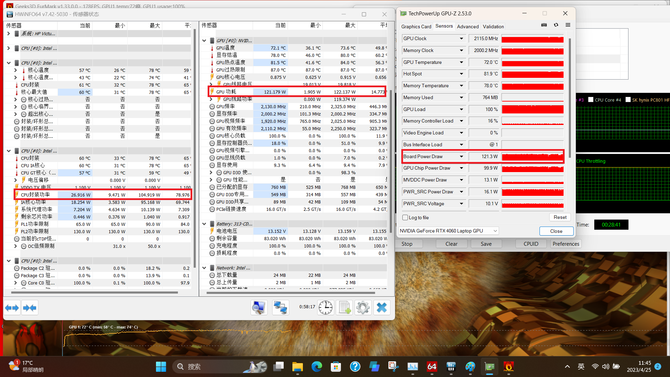Open the blue help question mark taskbar icon
Viewport: 670px width, 377px height.
click(355, 367)
